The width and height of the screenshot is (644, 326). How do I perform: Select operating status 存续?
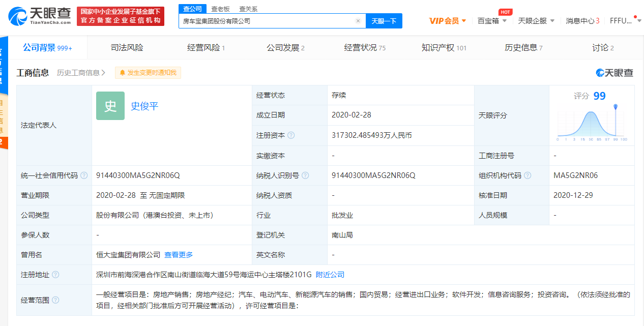click(x=339, y=95)
